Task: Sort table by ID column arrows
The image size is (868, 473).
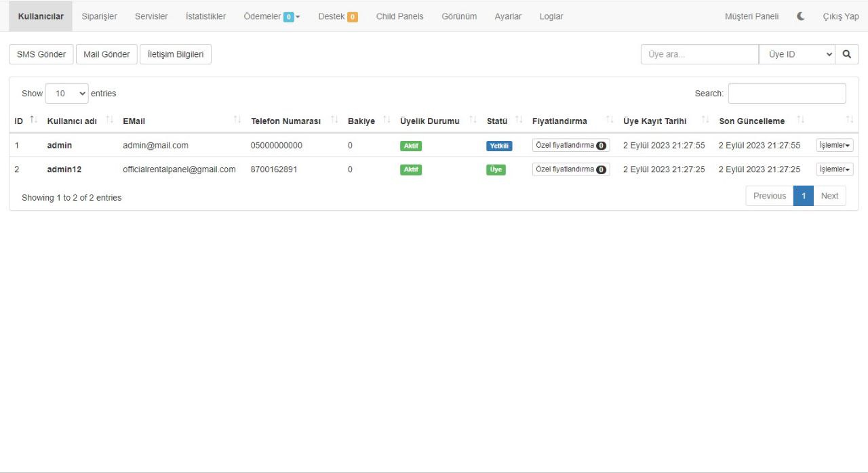Action: coord(34,121)
